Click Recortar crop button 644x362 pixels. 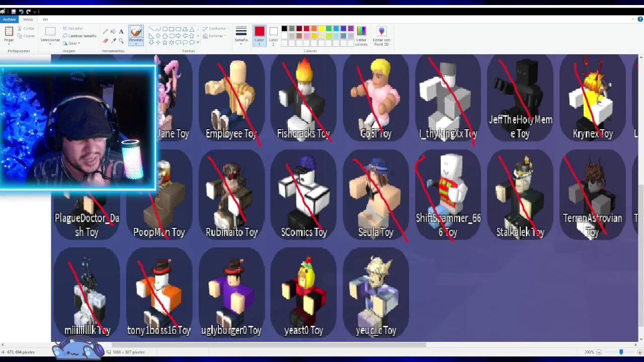point(73,29)
